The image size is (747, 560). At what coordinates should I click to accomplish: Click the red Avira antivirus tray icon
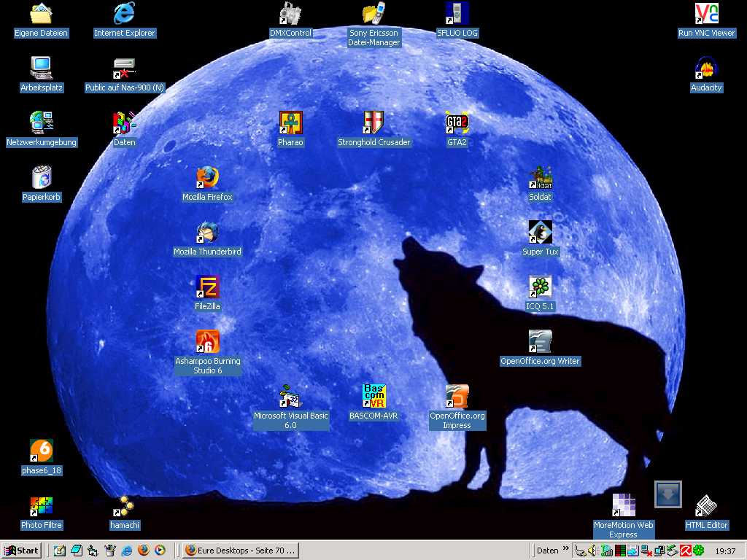(x=685, y=551)
